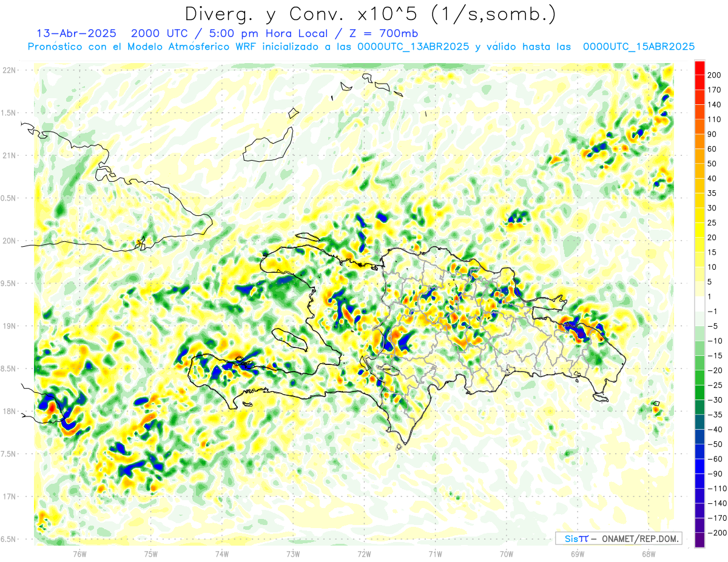Click the positive "35" color scale label

point(713,193)
